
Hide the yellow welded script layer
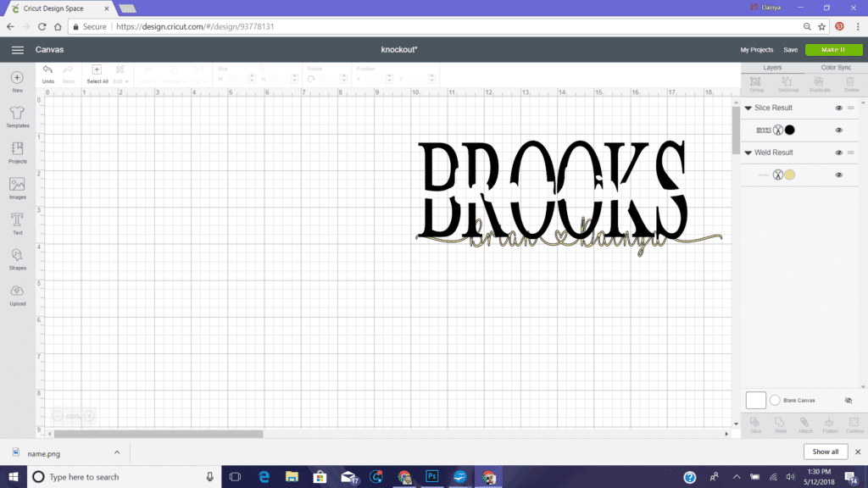(x=838, y=175)
